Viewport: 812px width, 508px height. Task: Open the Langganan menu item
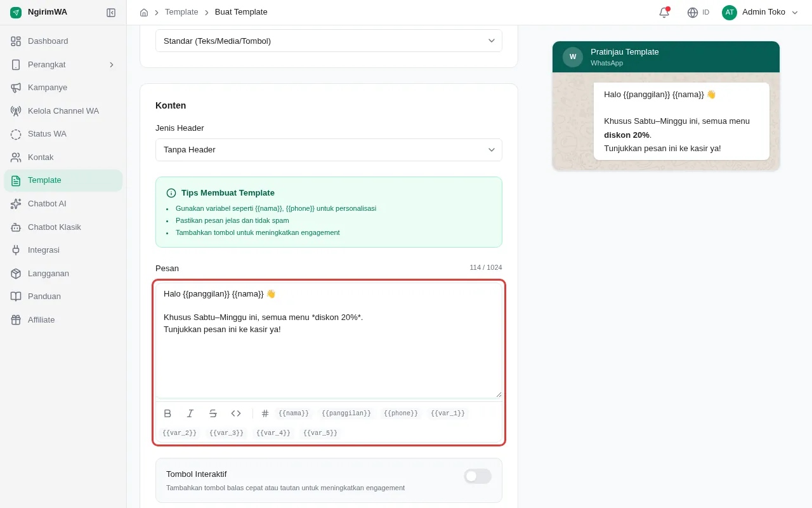[x=63, y=274]
